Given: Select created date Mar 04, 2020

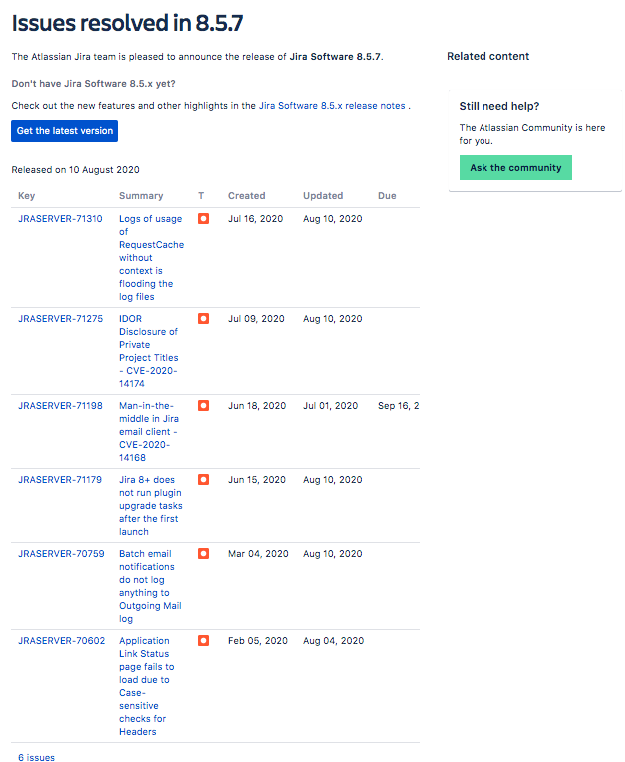Looking at the screenshot, I should [258, 554].
